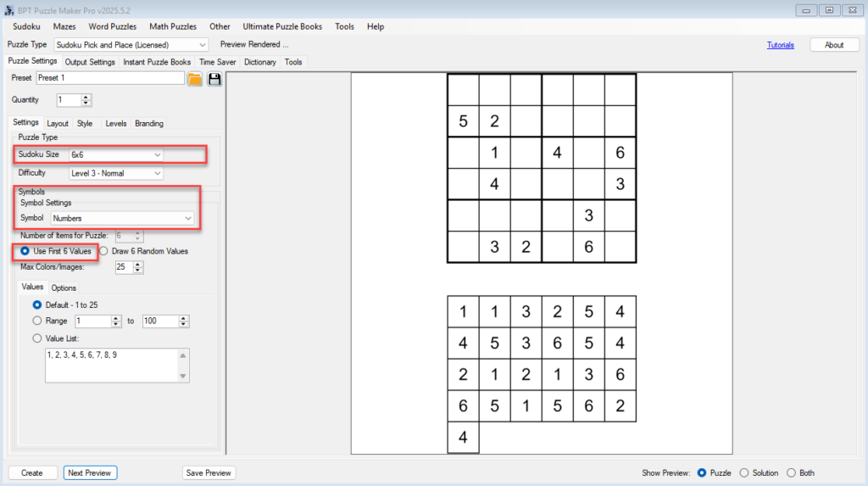868x486 pixels.
Task: Open the Tools menu
Action: (x=344, y=26)
